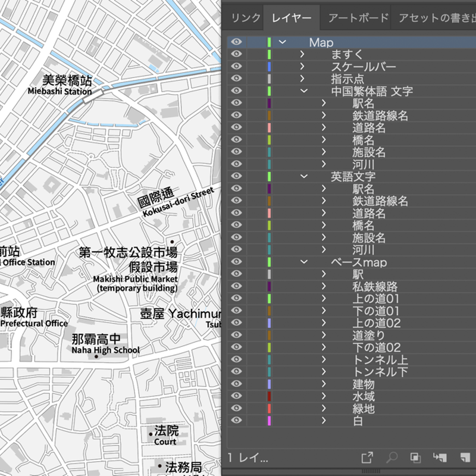Collapse the top-level Map layer
This screenshot has width=476, height=476.
281,42
